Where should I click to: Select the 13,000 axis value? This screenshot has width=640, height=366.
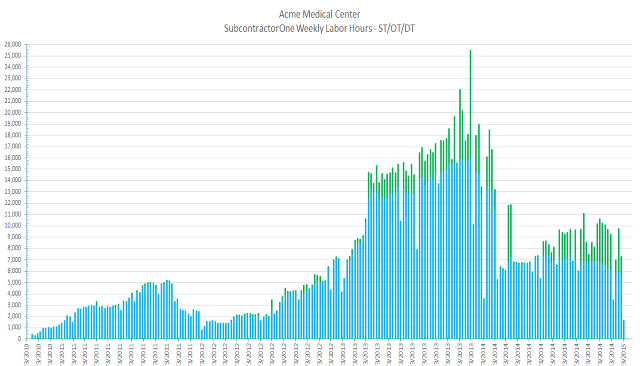tap(13, 191)
